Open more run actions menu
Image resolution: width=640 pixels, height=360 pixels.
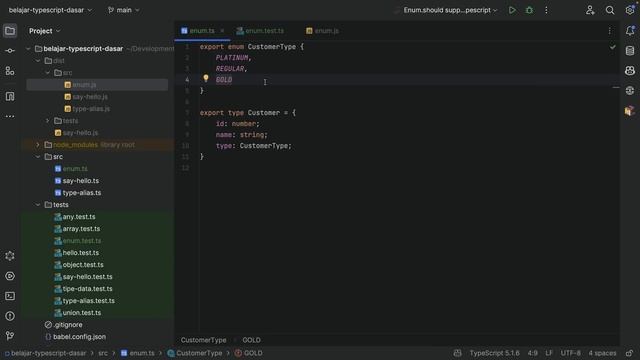click(x=547, y=10)
